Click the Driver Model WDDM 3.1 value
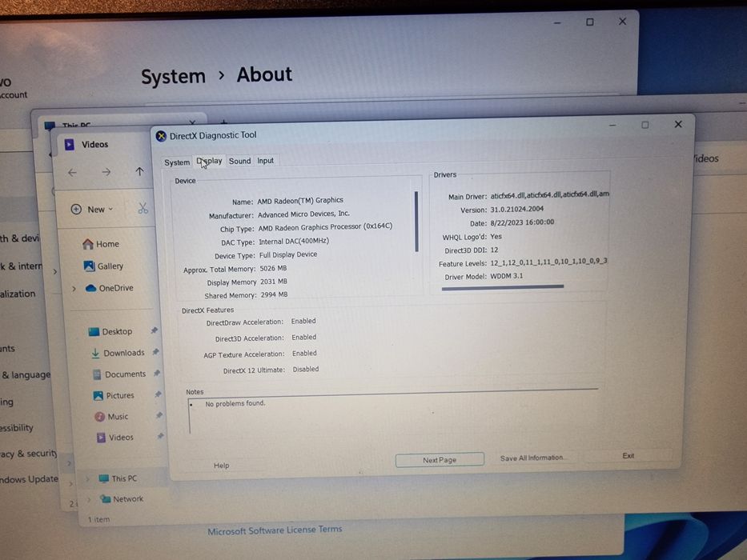The image size is (747, 560). point(507,276)
